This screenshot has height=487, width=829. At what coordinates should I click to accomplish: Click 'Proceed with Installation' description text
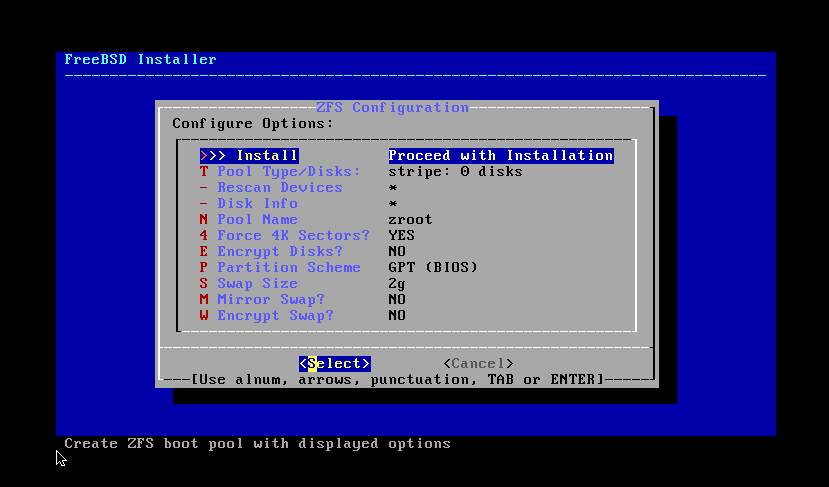coord(501,155)
